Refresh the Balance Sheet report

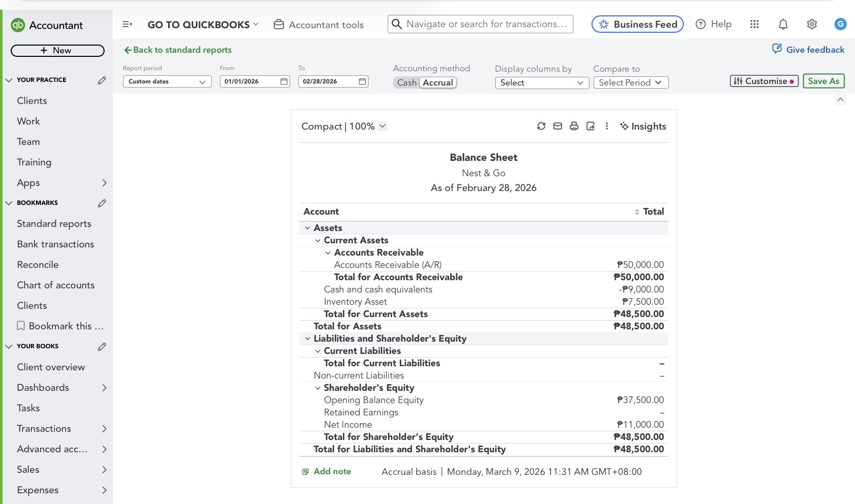tap(541, 126)
